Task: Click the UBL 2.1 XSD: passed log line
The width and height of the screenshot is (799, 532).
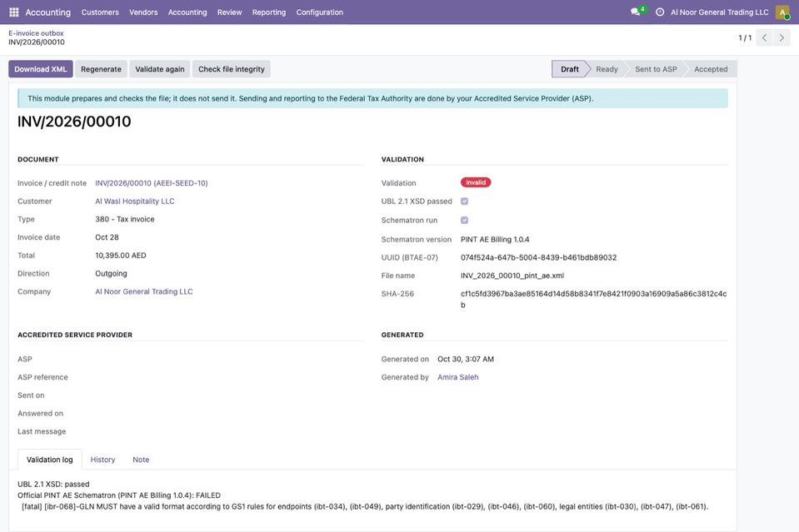Action: click(x=53, y=485)
